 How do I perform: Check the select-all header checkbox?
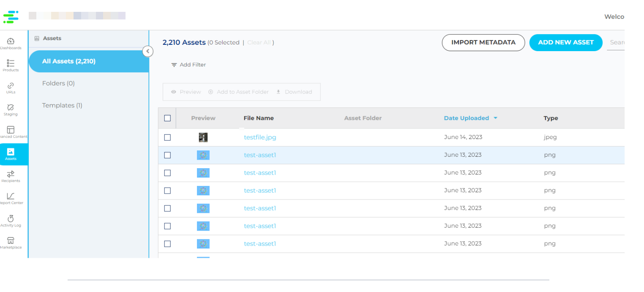[x=167, y=118]
